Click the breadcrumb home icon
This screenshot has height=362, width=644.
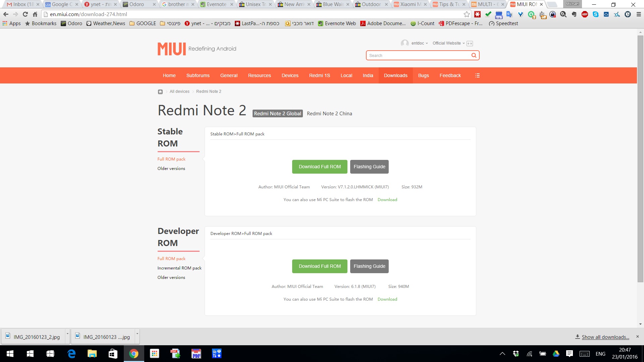(160, 92)
